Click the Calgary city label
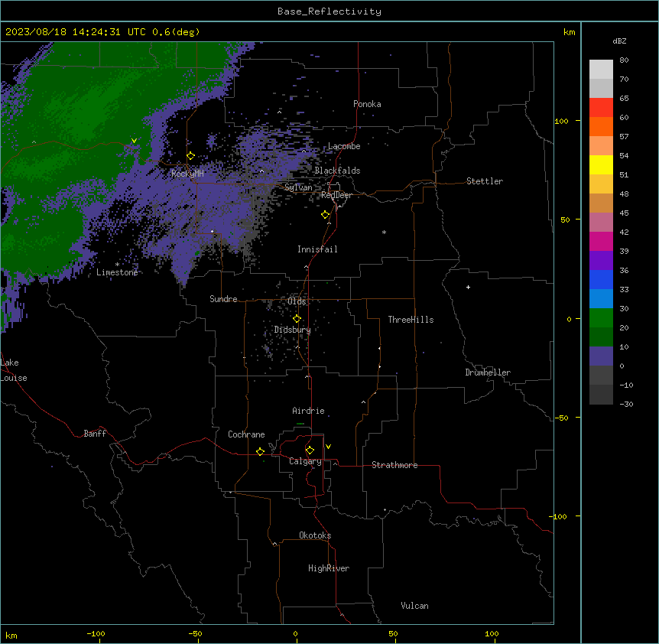659x644 pixels. pos(305,461)
